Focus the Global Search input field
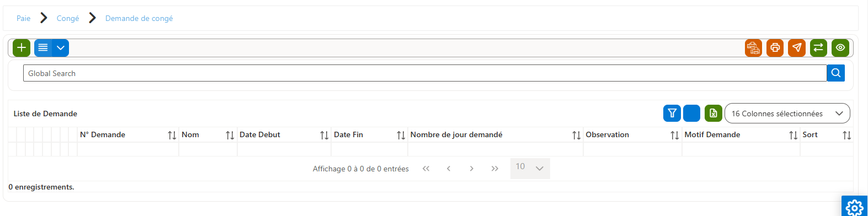This screenshot has height=216, width=868. (425, 73)
